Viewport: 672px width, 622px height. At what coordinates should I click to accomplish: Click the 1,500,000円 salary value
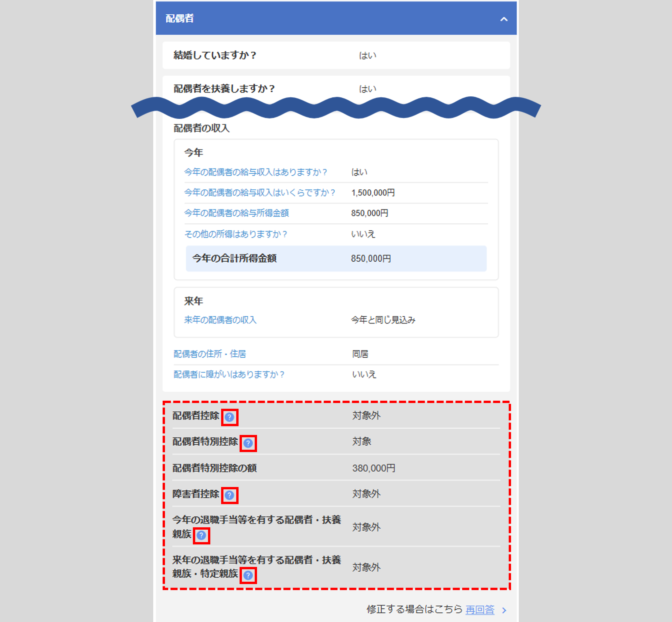(373, 193)
